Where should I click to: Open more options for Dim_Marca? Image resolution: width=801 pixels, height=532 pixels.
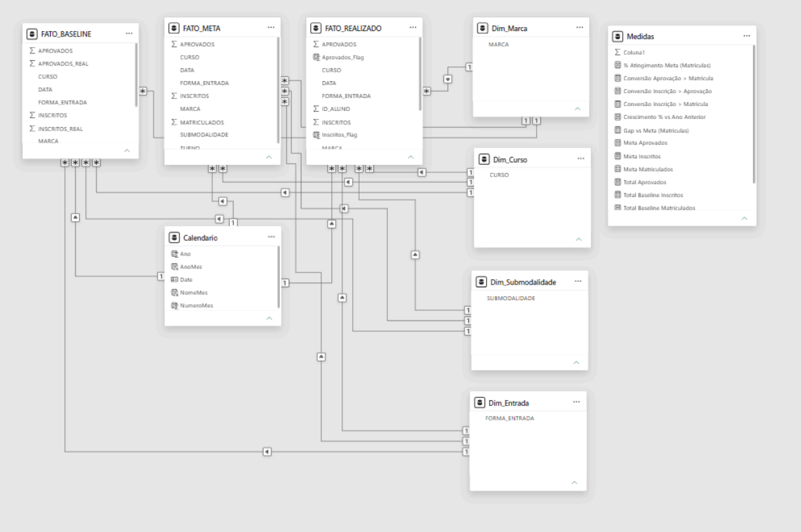(579, 28)
